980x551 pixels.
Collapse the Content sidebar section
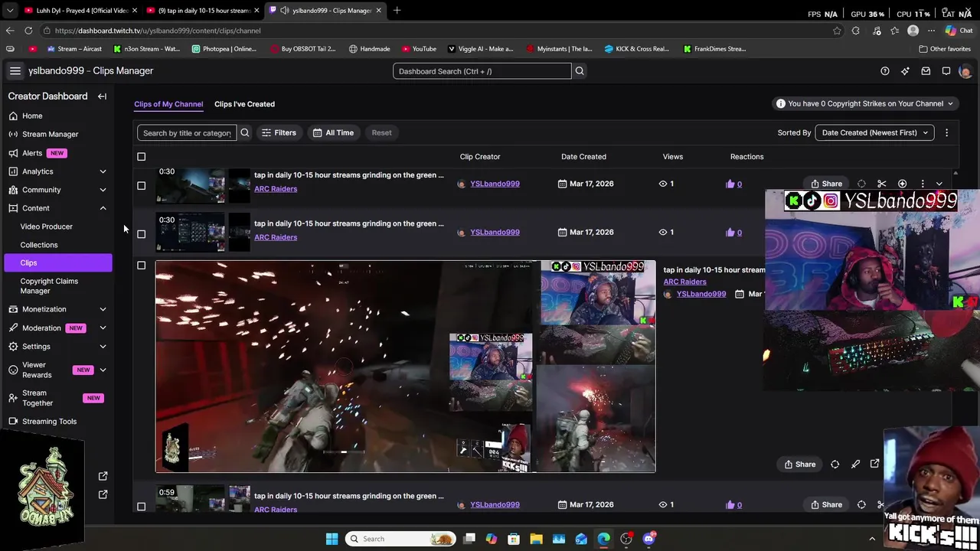pyautogui.click(x=103, y=208)
